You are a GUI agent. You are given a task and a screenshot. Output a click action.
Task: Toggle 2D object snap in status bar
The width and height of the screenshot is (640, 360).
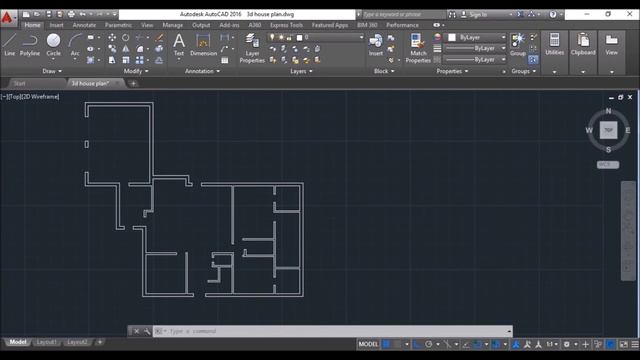point(477,344)
